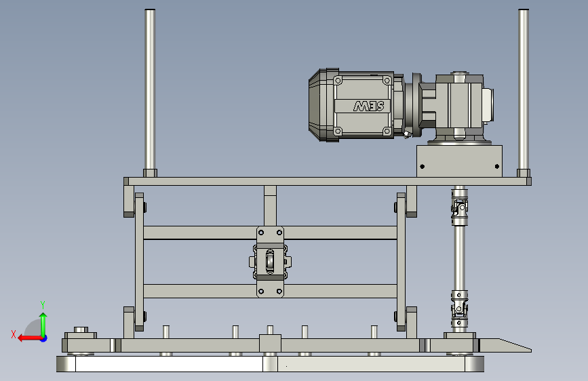
Task: Click the red X axis arrow of triad
Action: pos(29,338)
